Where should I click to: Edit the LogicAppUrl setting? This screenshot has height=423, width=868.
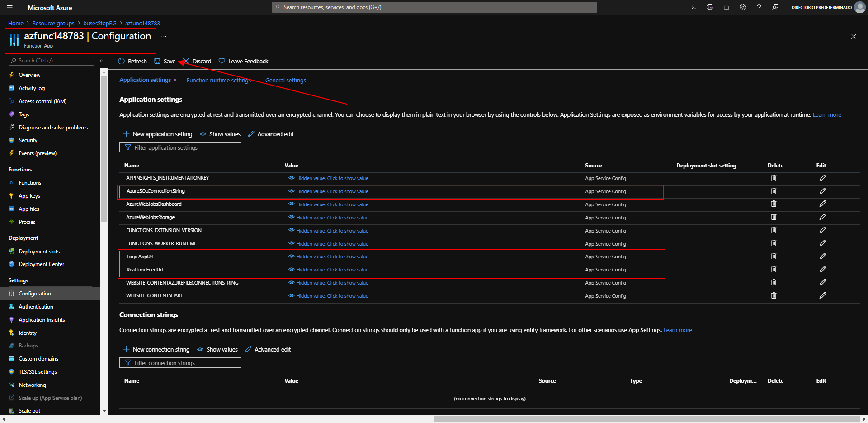pos(823,256)
